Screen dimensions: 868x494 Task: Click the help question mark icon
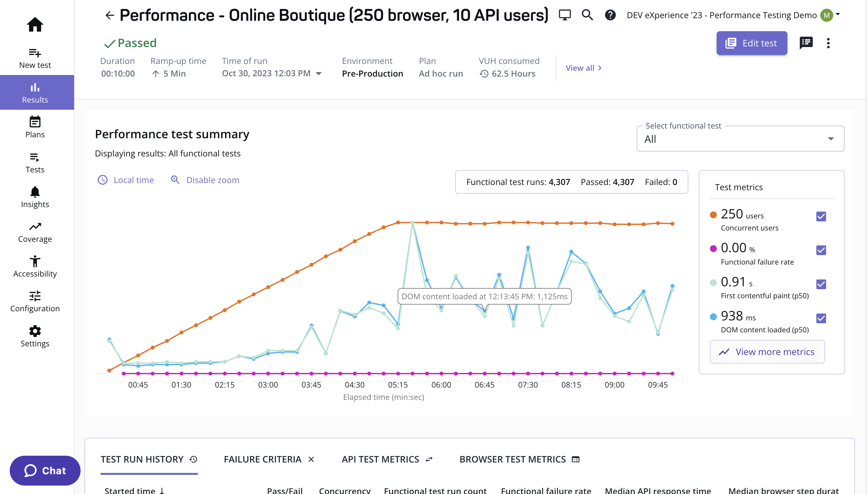coord(610,15)
